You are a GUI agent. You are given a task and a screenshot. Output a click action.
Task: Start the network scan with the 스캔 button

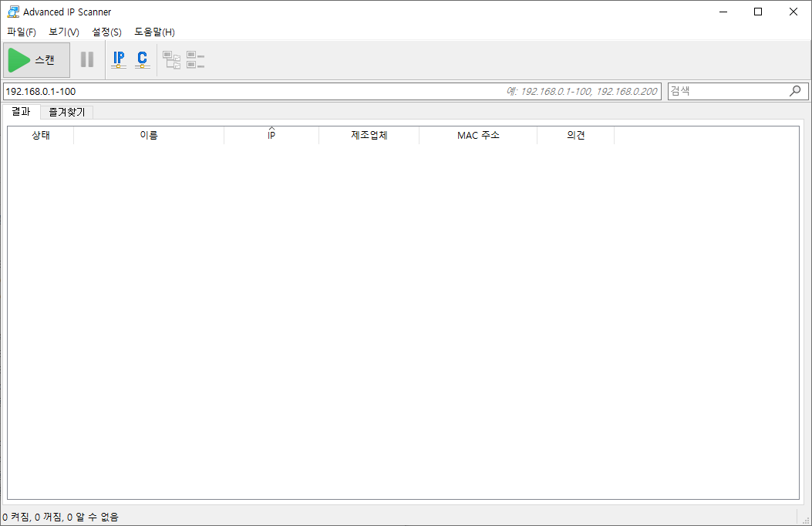[x=37, y=60]
